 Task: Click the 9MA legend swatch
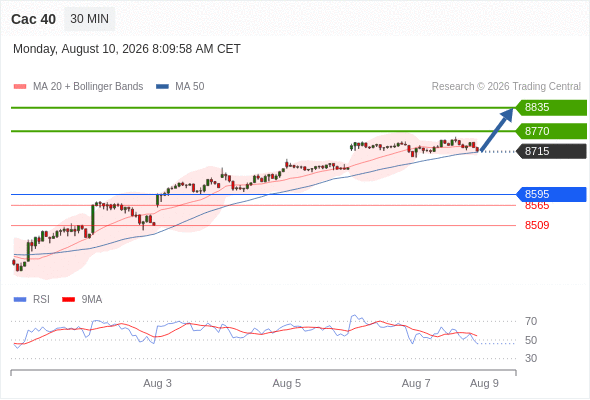click(68, 300)
